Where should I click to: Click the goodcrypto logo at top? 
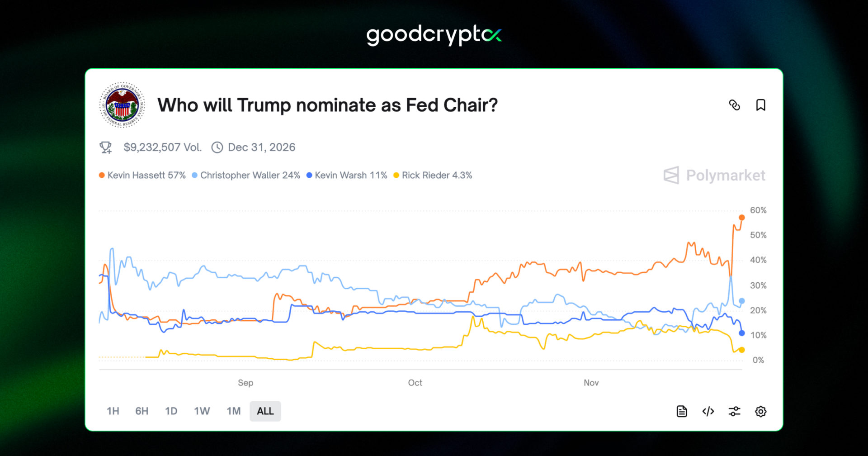(x=434, y=34)
